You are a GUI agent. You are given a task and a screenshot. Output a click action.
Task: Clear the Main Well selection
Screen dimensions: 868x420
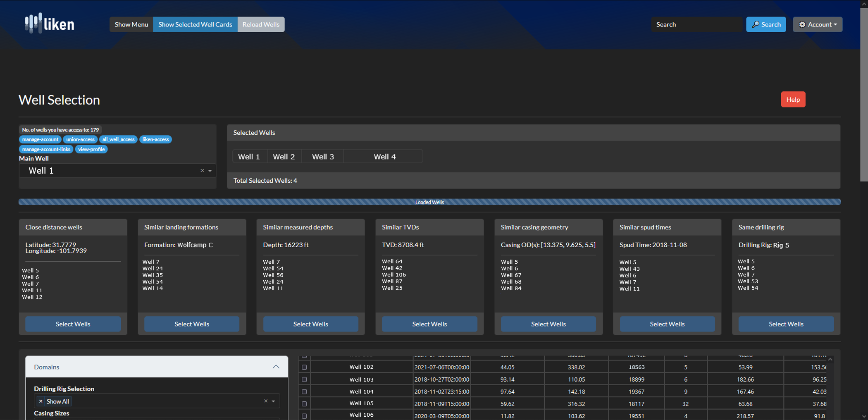click(x=202, y=171)
